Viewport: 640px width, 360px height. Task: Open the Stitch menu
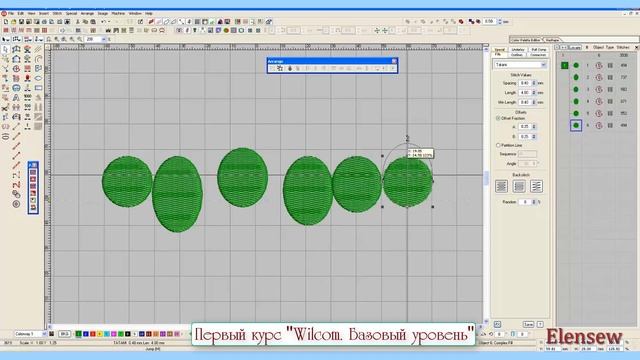tap(57, 13)
